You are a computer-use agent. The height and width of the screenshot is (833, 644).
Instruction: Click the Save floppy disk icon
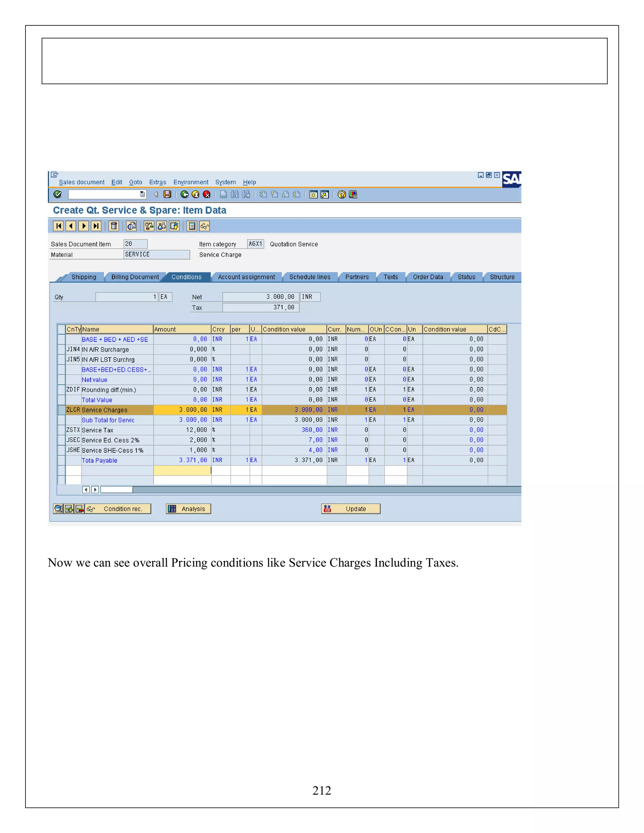pos(167,195)
